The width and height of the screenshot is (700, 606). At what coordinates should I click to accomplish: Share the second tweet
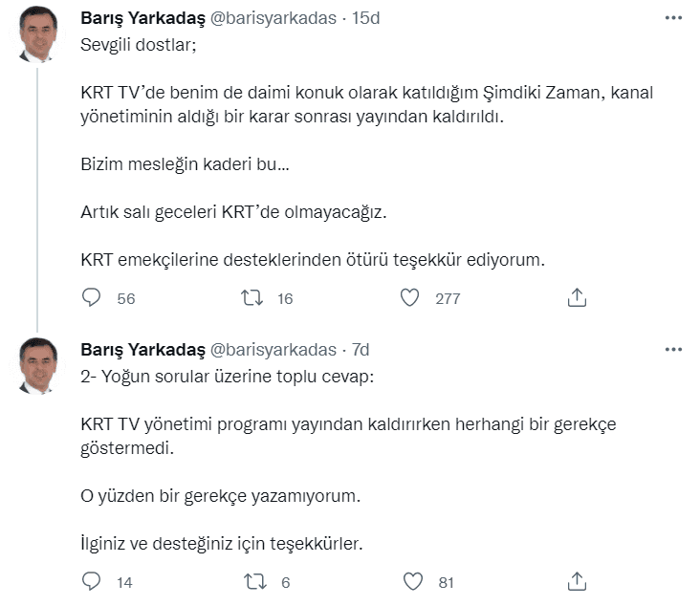(x=577, y=581)
